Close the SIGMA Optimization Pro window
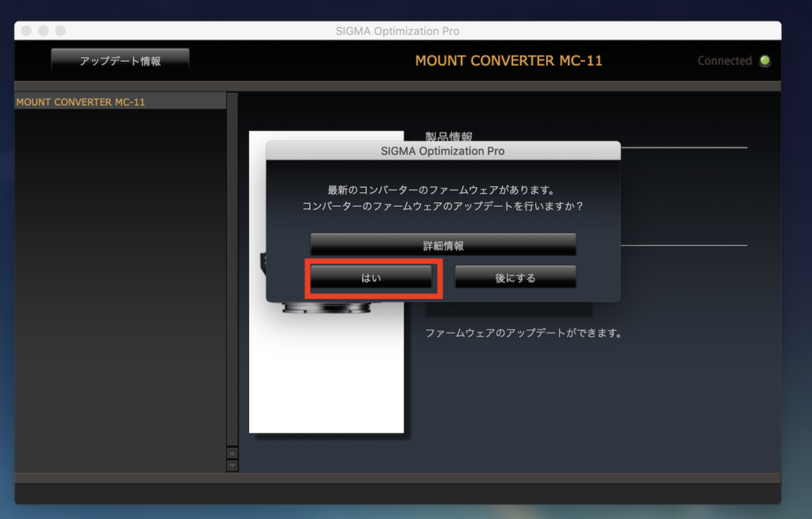 26,31
